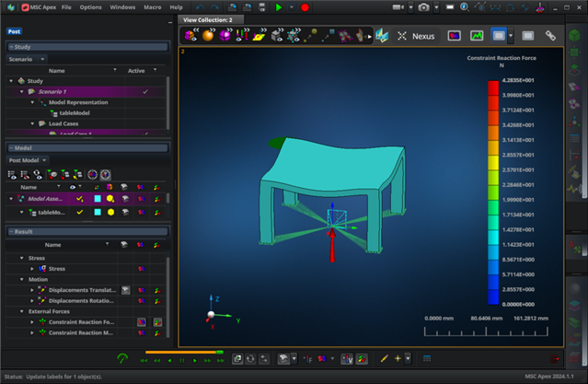The image size is (588, 384).
Task: Jump to last animation frame
Action: tap(221, 360)
